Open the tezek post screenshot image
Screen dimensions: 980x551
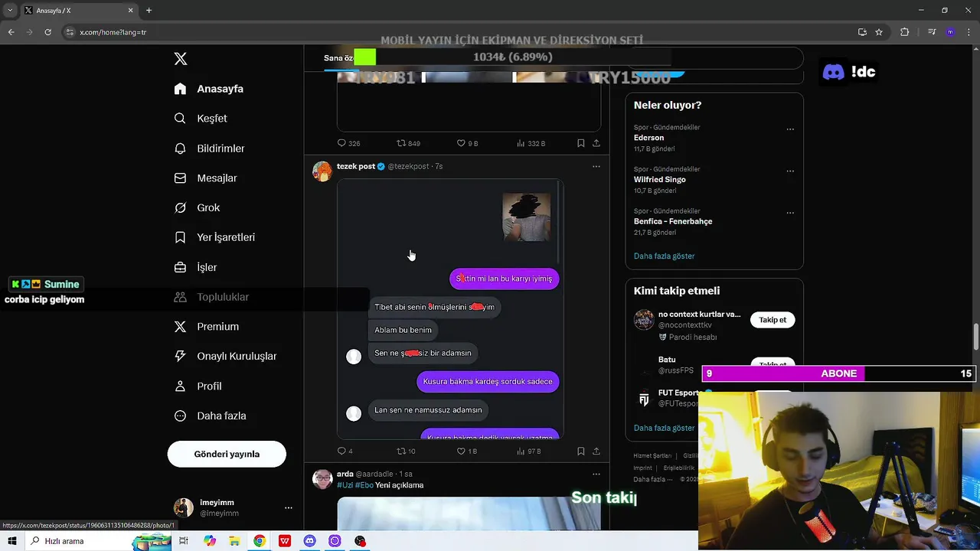click(x=450, y=309)
